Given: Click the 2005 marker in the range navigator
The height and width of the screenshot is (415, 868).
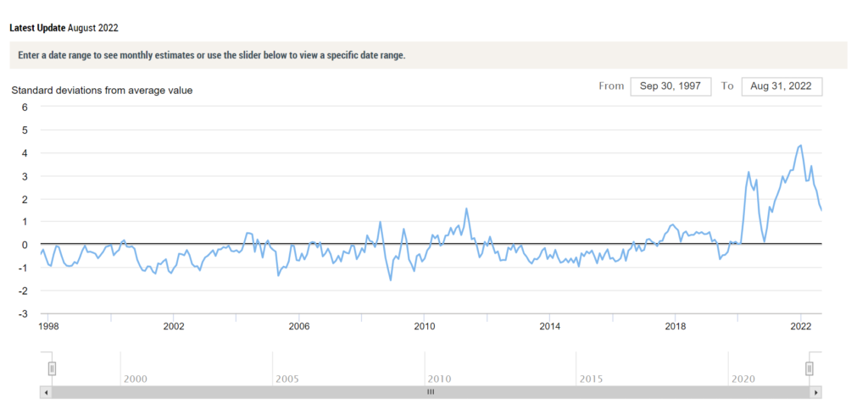Looking at the screenshot, I should click(x=287, y=379).
